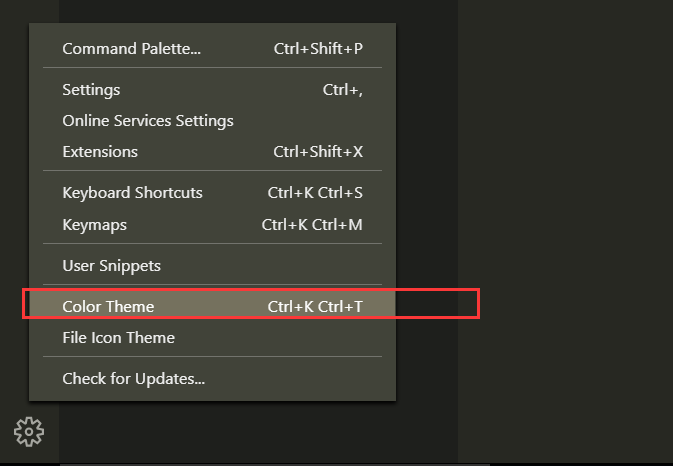Click the Manage gear icon
This screenshot has width=673, height=466.
click(30, 432)
